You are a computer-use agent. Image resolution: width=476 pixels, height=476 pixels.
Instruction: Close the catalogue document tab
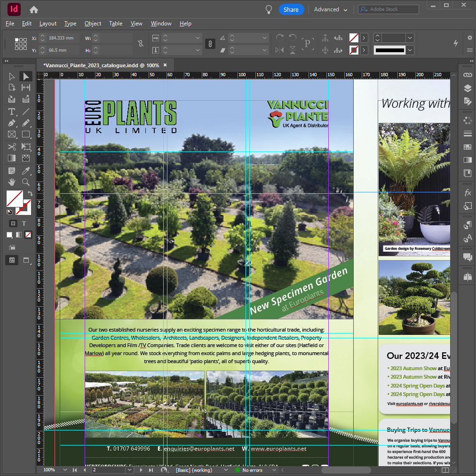(165, 65)
